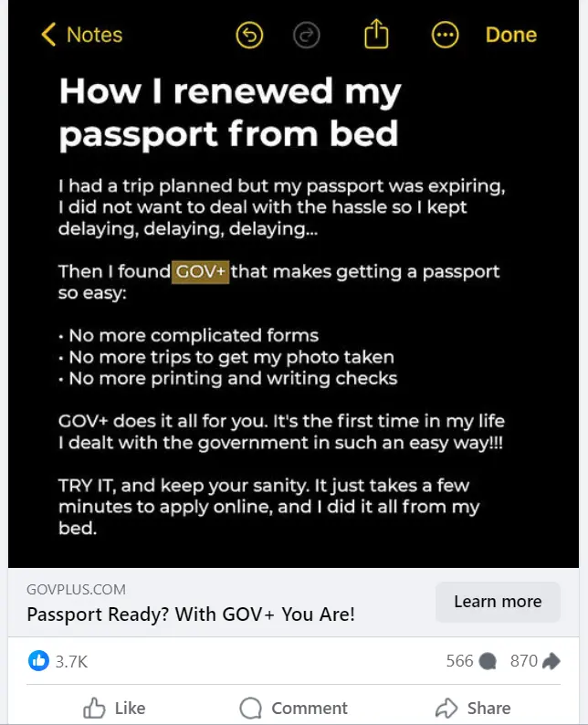Click the share arrow icon beside 870
The width and height of the screenshot is (588, 725).
[x=551, y=661]
